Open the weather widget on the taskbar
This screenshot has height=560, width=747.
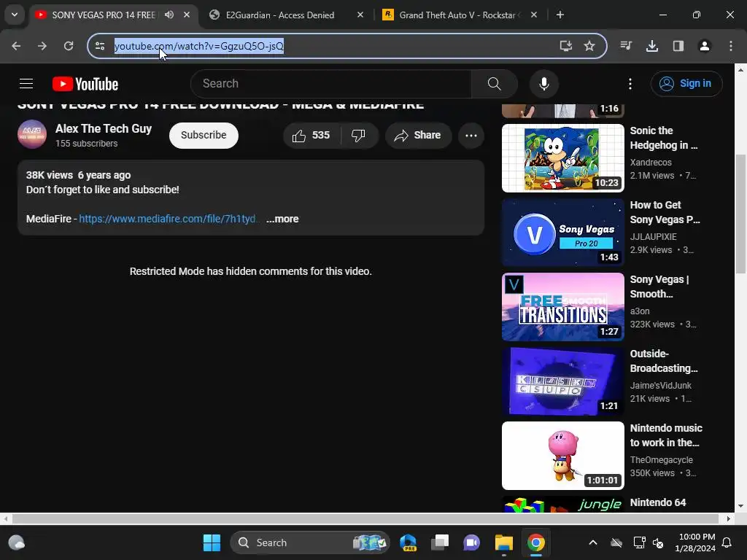coord(17,542)
